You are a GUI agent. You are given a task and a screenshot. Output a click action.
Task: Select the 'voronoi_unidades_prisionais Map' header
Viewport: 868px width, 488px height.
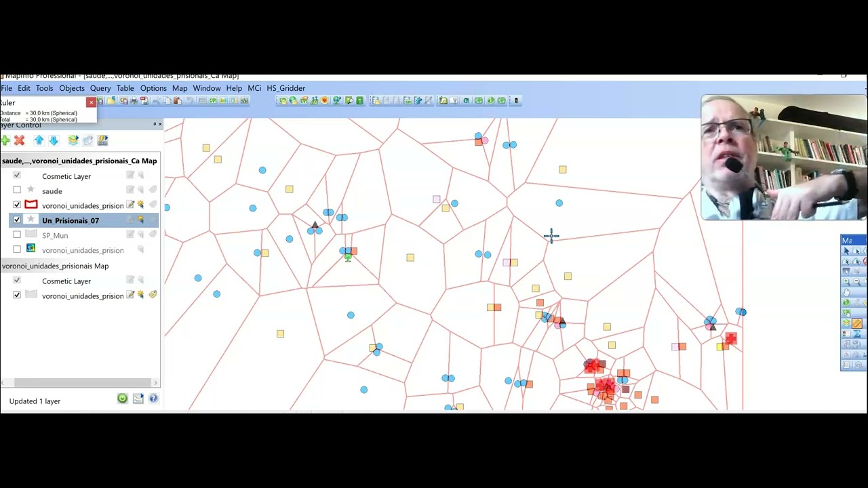tap(55, 266)
